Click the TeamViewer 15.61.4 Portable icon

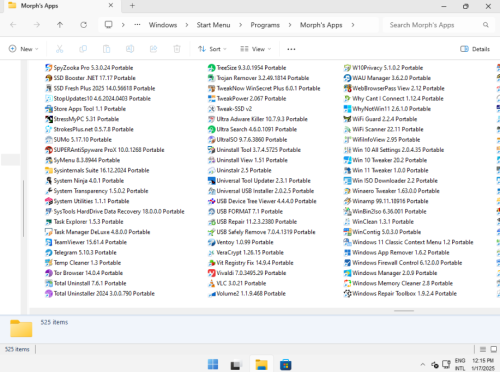tap(49, 242)
